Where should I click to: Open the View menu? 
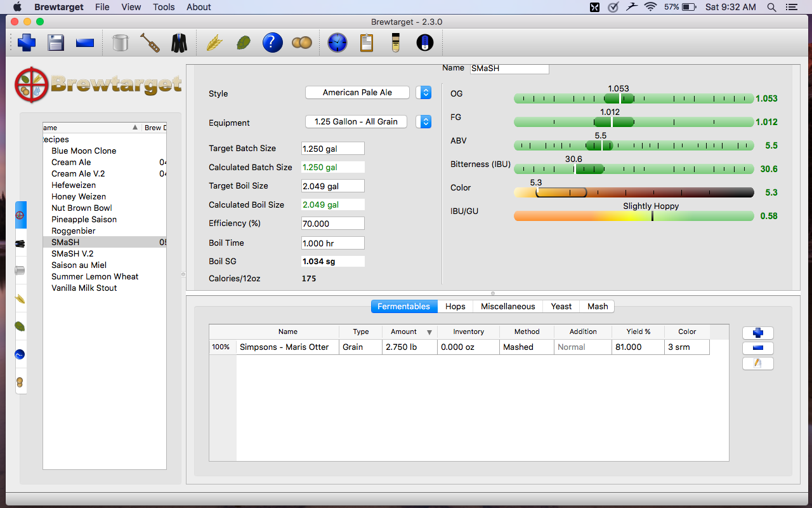click(131, 7)
